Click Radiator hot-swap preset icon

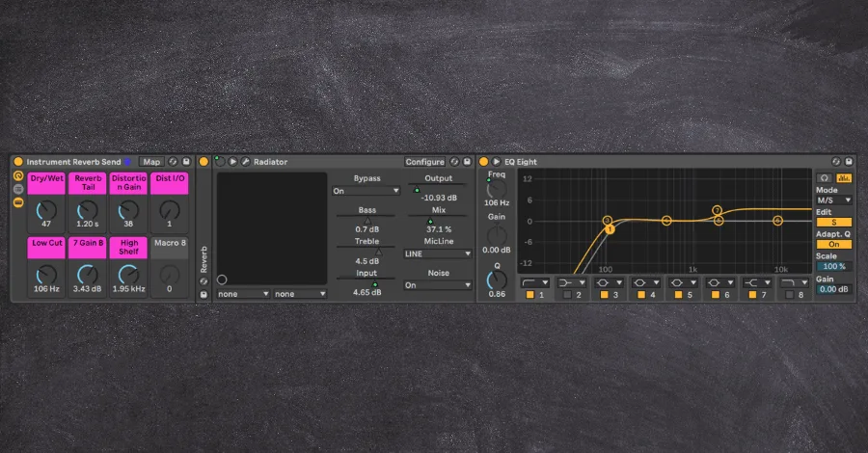point(454,162)
